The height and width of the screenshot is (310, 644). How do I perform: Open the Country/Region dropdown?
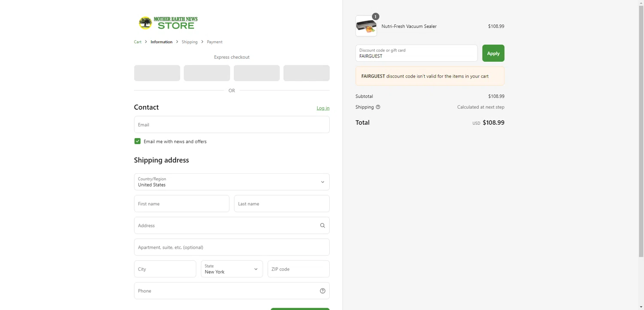click(x=232, y=182)
